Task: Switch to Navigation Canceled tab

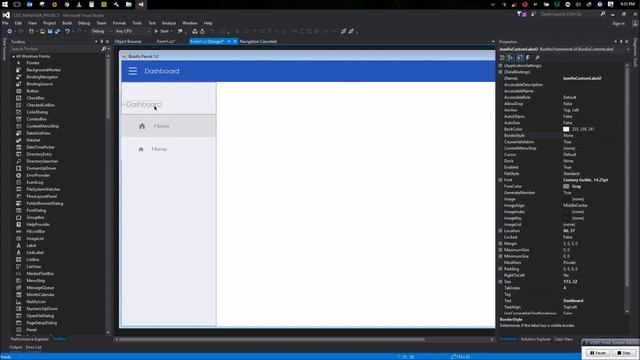Action: pos(258,42)
